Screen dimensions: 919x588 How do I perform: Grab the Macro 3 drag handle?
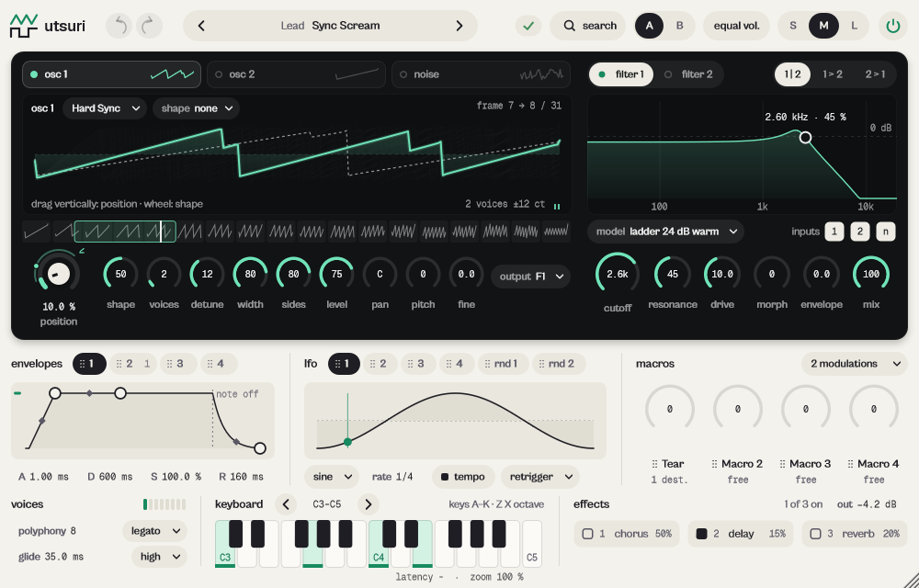pos(782,464)
